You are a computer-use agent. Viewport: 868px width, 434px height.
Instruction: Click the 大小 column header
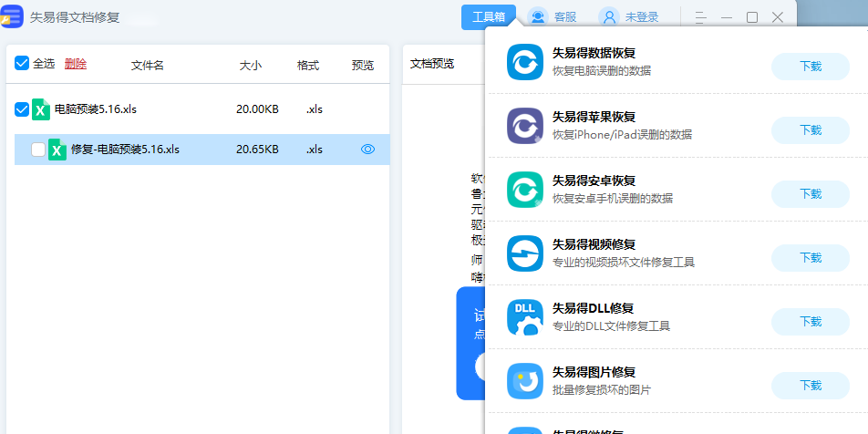point(250,66)
